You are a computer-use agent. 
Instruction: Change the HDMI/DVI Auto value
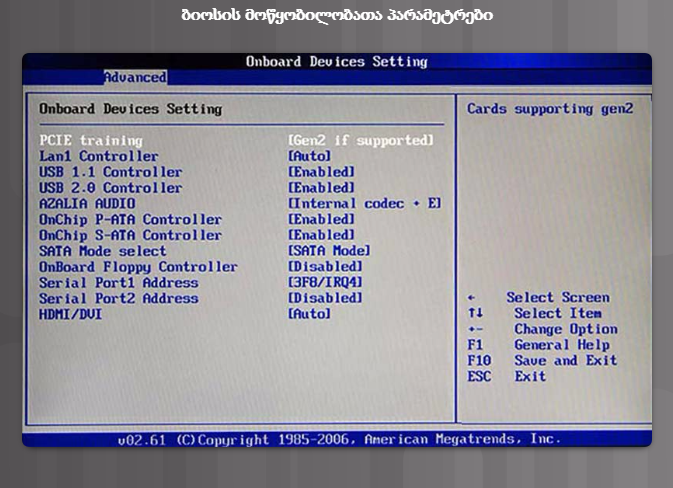(309, 314)
